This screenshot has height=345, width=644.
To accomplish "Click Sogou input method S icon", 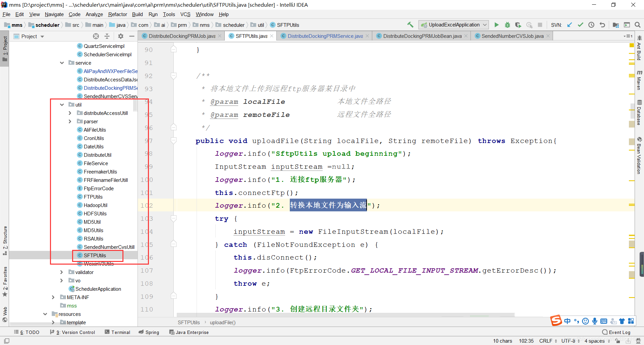I will click(x=556, y=321).
